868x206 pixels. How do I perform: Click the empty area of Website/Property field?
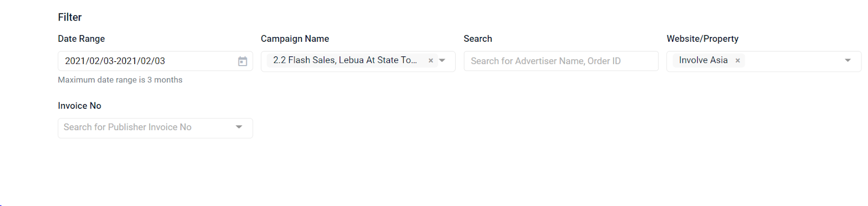click(x=792, y=61)
